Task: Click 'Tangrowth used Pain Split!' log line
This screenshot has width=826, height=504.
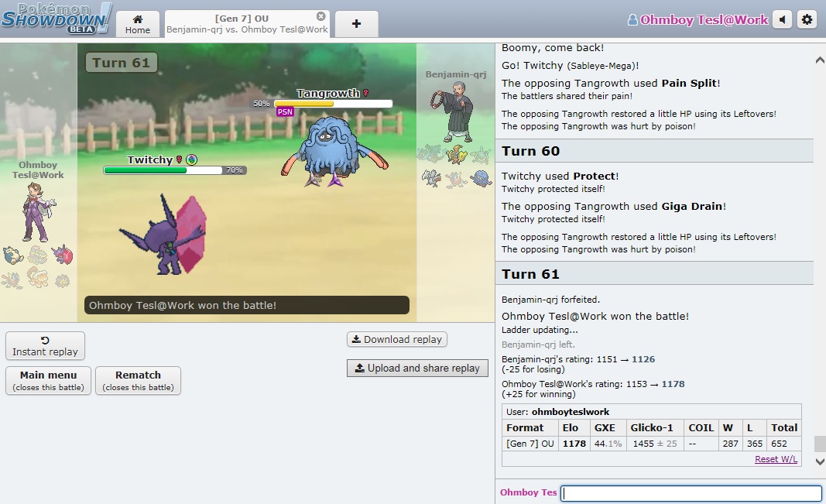Action: 611,83
